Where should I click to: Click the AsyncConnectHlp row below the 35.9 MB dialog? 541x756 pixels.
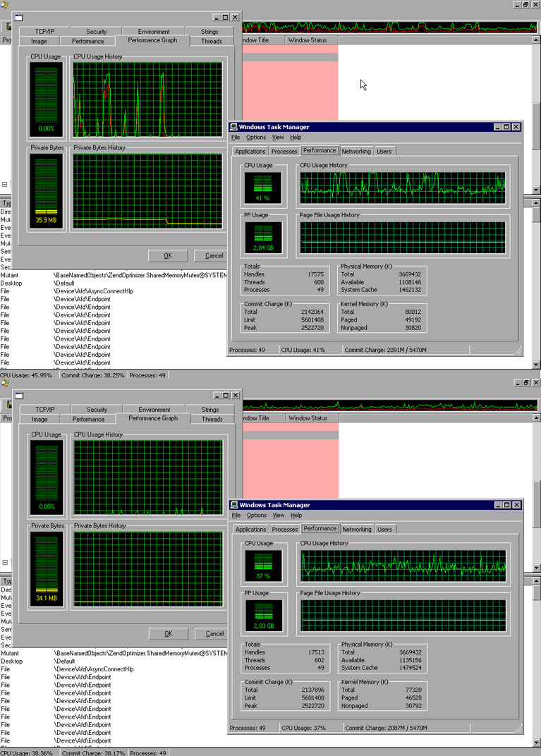(114, 291)
